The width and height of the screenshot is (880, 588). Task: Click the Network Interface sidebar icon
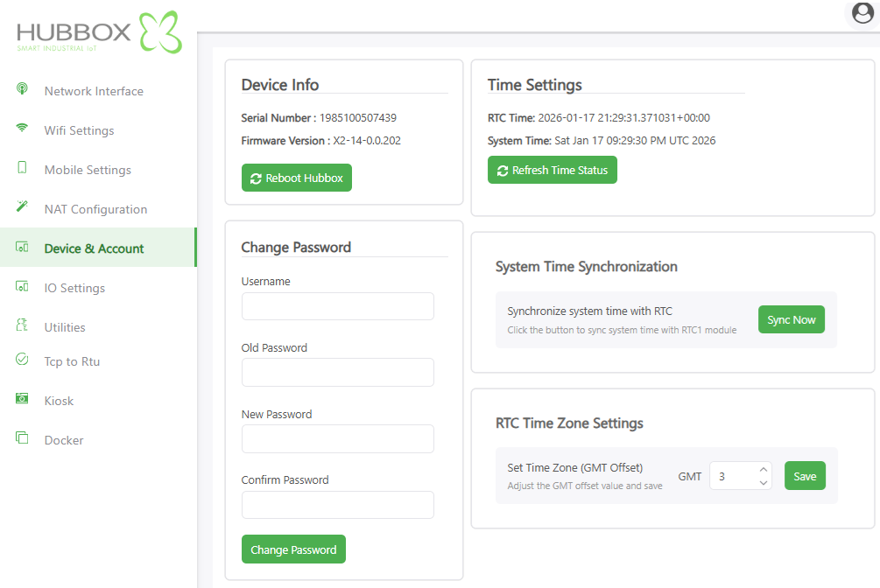tap(23, 89)
